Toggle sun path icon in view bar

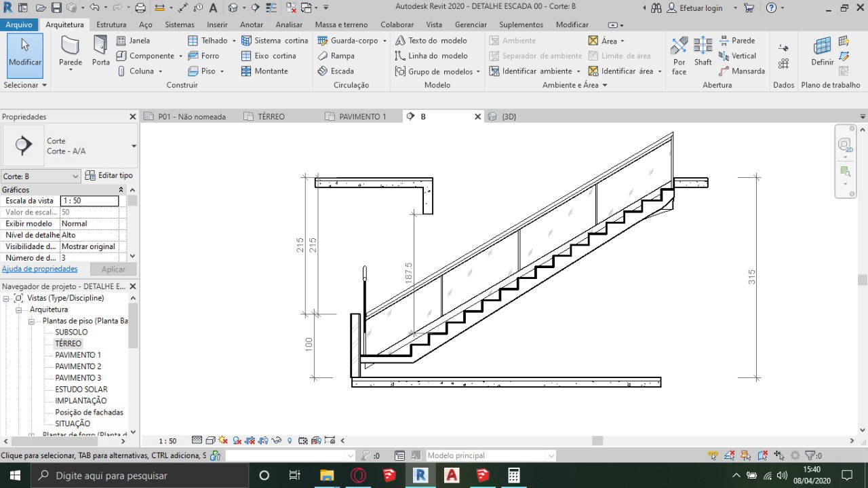point(223,440)
